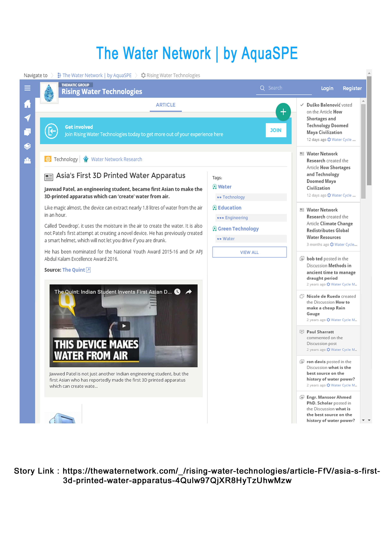Click the Home icon in sidebar
Screen dimensions: 392x555
(27, 104)
